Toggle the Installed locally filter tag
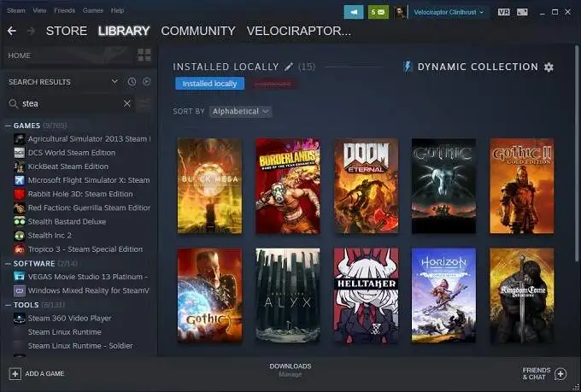Viewport: 581px width, 392px height. tap(209, 84)
